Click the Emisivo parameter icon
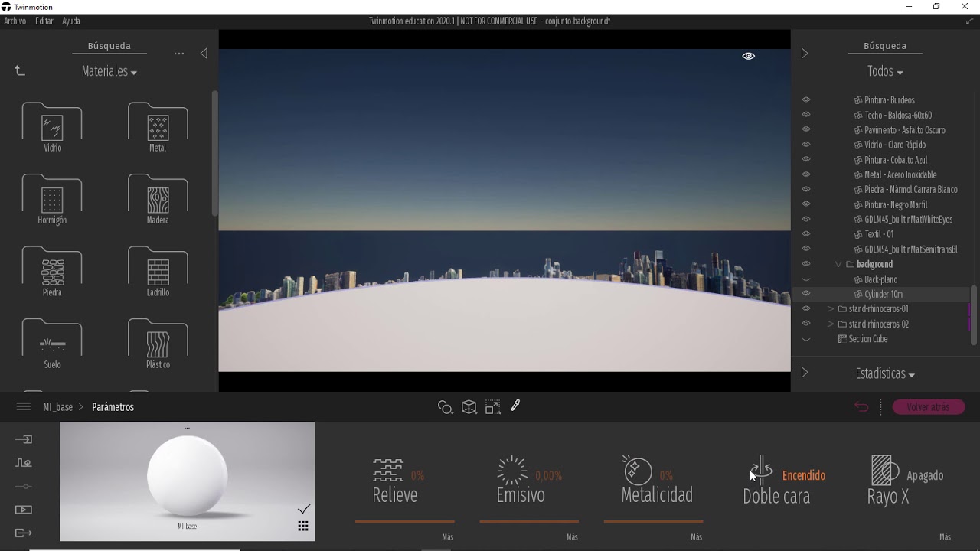Image resolution: width=980 pixels, height=551 pixels. pyautogui.click(x=512, y=469)
